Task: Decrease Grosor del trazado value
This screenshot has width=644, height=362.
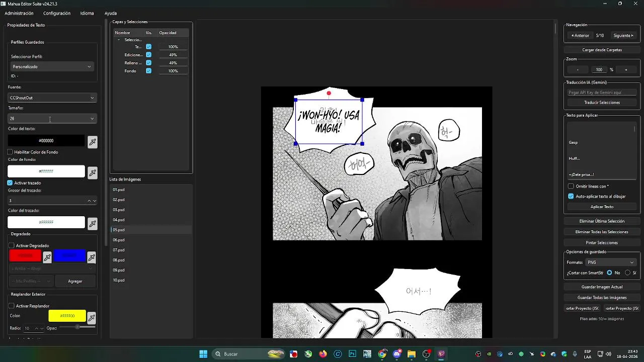Action: pos(94,201)
